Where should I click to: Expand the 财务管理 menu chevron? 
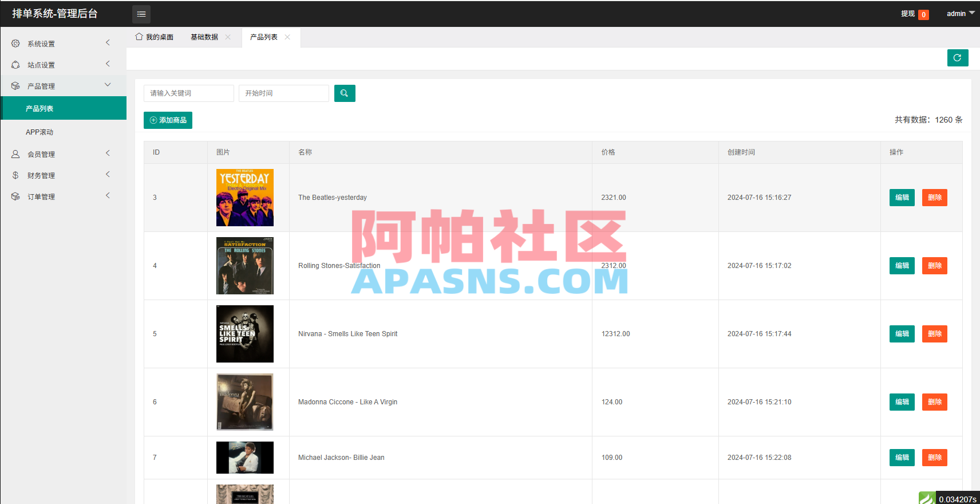(x=108, y=175)
